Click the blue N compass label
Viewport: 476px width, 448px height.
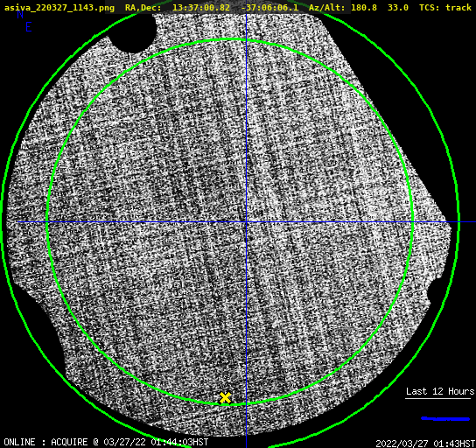click(x=20, y=14)
